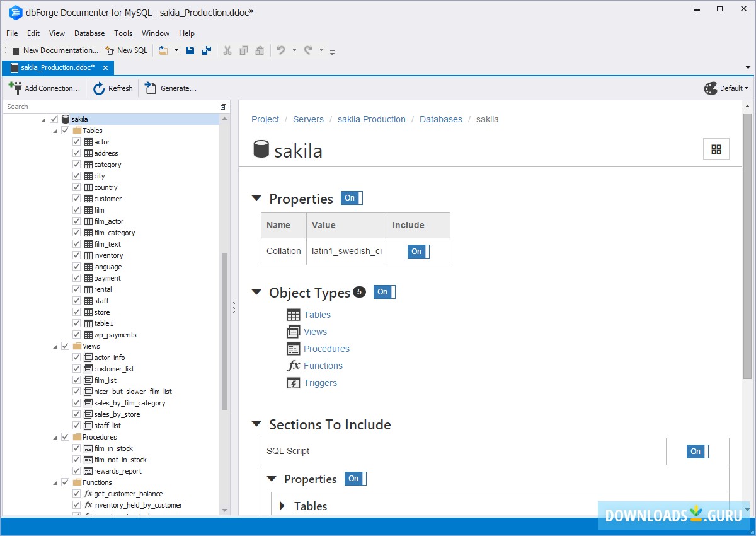This screenshot has height=536, width=756.
Task: Click the Cut scissors icon
Action: (x=227, y=50)
